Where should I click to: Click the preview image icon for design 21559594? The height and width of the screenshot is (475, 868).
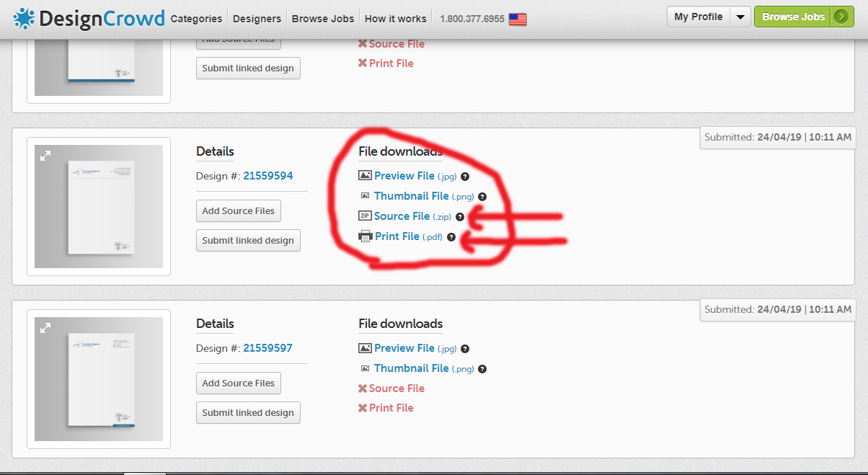click(365, 175)
